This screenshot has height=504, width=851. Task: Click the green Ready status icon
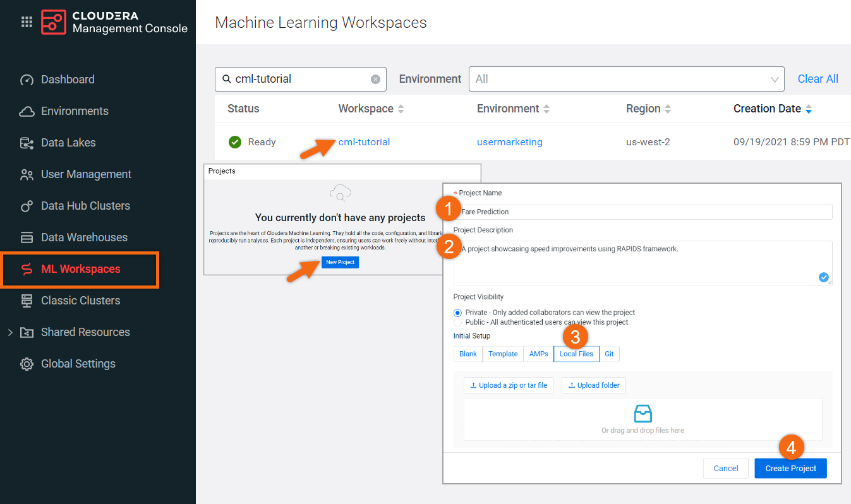[235, 142]
